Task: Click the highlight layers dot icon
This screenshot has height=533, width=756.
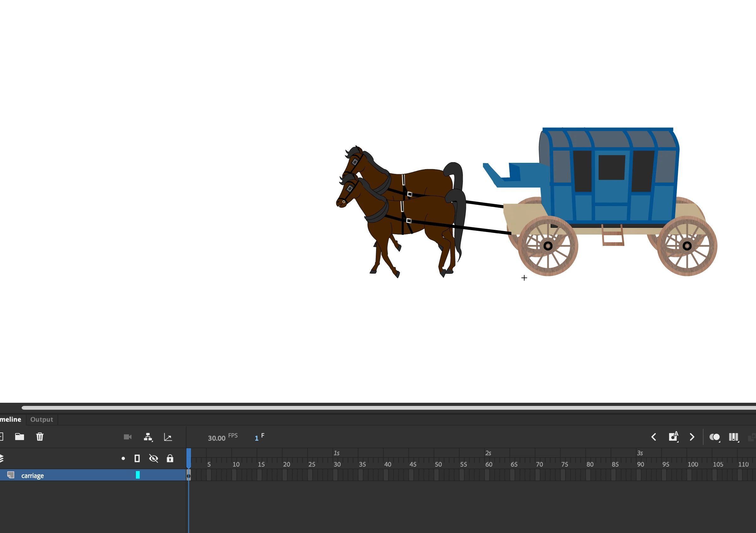Action: 123,458
